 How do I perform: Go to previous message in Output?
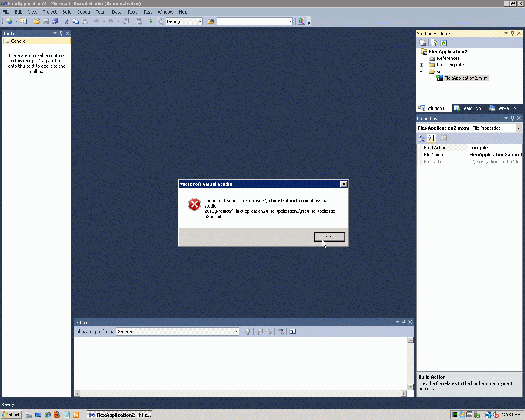pyautogui.click(x=260, y=331)
